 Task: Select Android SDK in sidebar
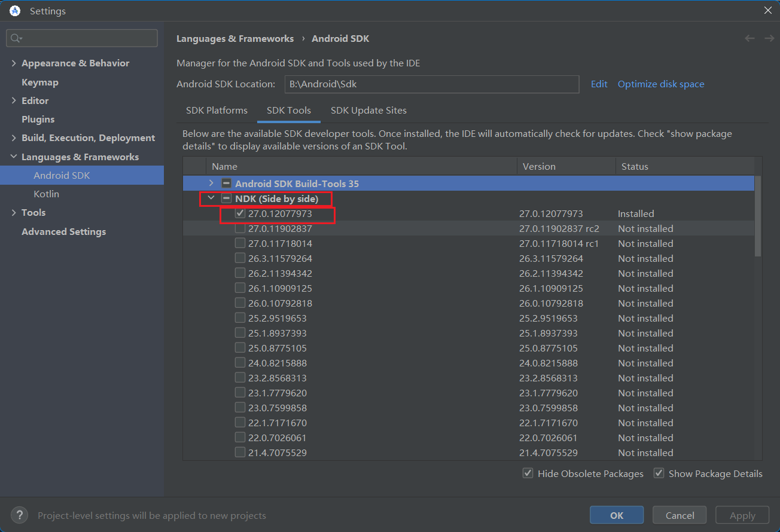click(82, 175)
